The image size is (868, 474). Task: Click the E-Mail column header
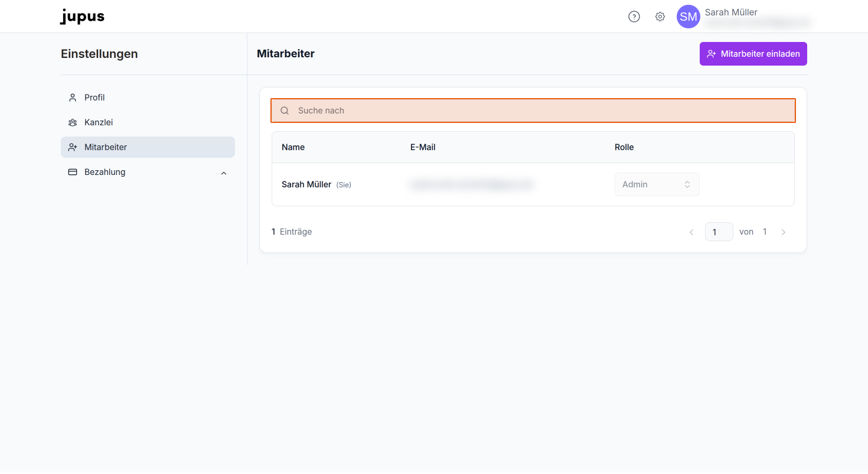[x=423, y=147]
